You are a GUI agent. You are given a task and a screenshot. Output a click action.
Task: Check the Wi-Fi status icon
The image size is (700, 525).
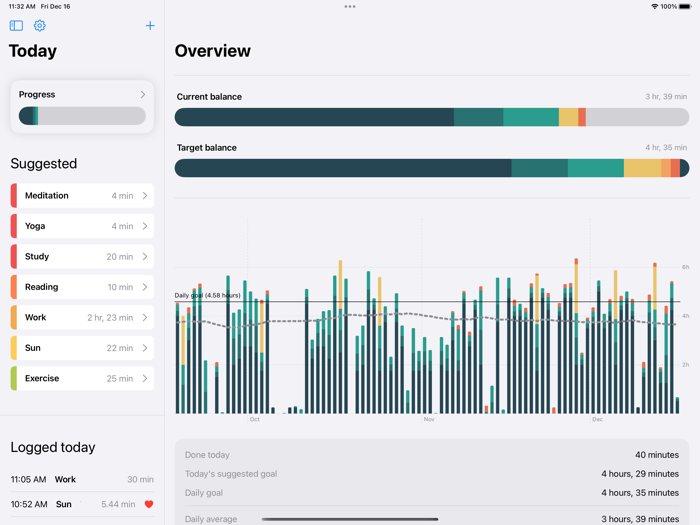[x=654, y=6]
